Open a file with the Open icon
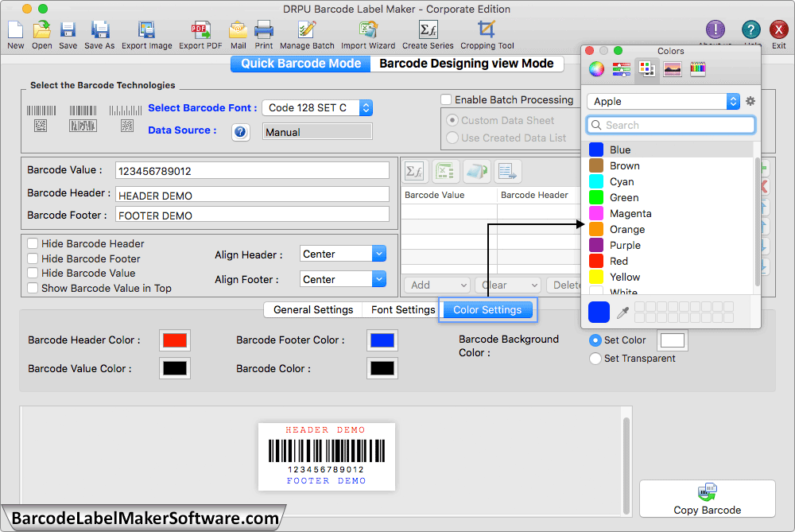 [41, 30]
